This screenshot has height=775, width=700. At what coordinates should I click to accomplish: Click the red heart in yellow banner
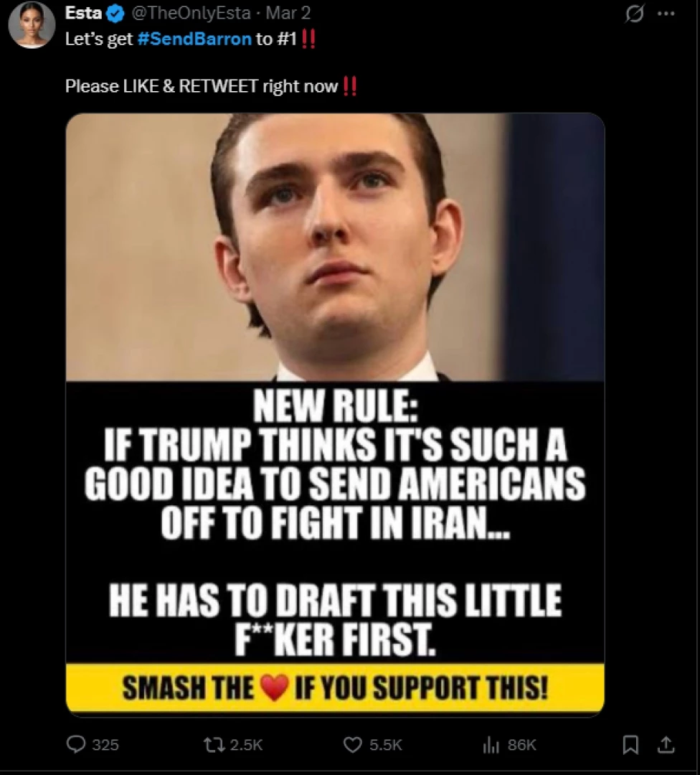click(274, 687)
